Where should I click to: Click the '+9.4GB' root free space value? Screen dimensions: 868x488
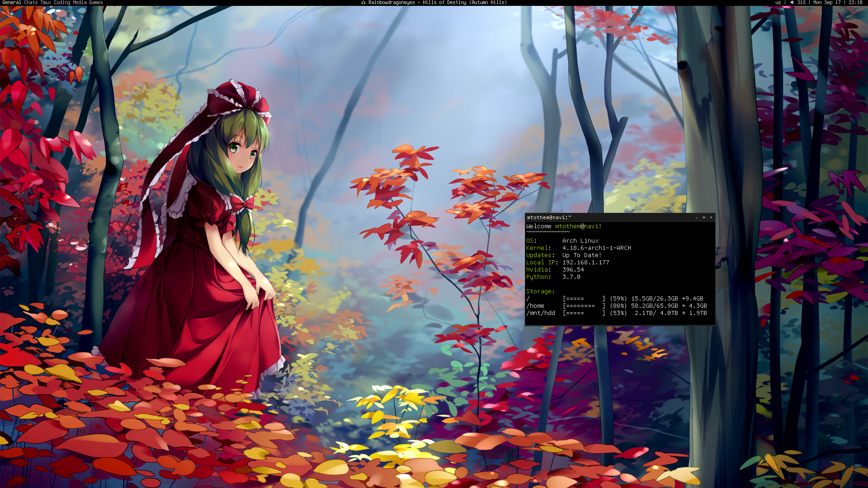pyautogui.click(x=693, y=299)
